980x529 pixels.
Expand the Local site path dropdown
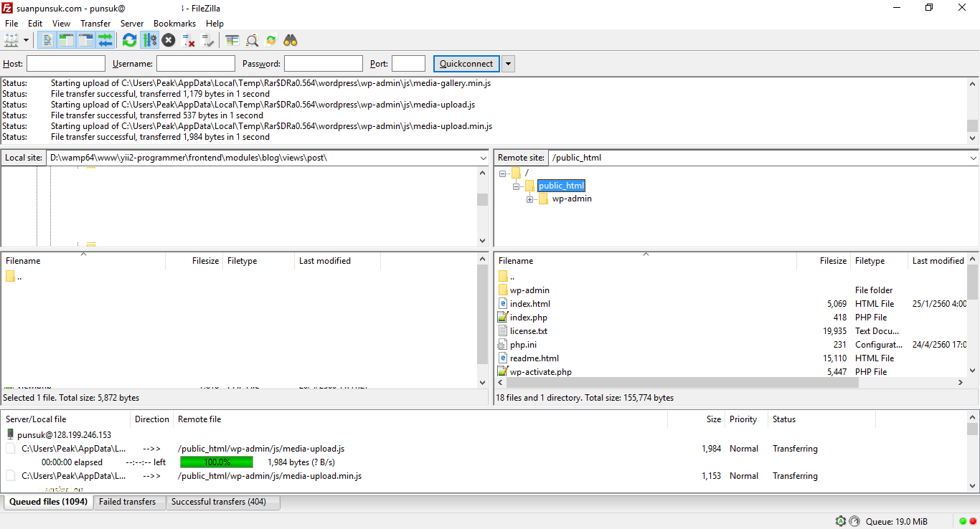tap(482, 158)
